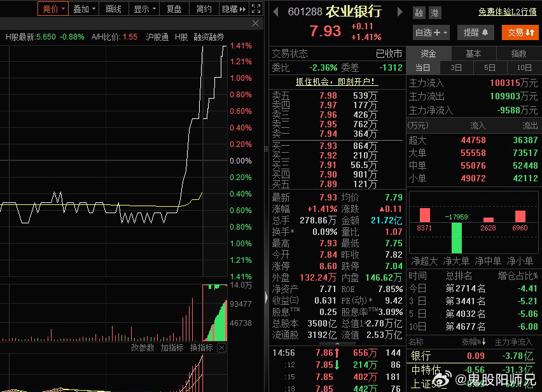Open the 叠加 overlay dropdown
The width and height of the screenshot is (542, 392).
point(83,9)
